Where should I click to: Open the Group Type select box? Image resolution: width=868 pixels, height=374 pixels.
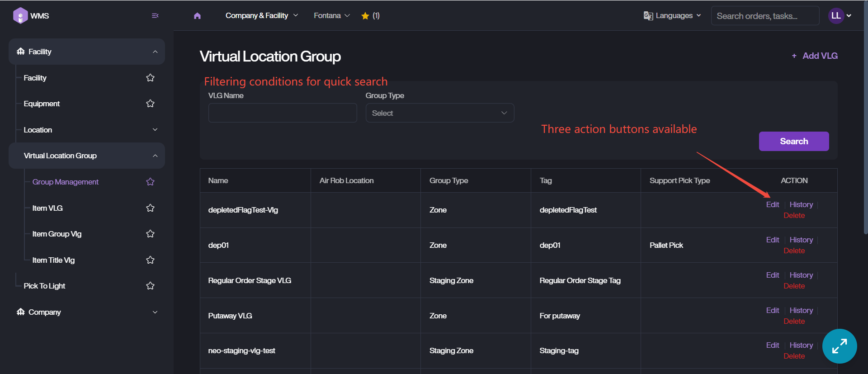[x=440, y=113]
